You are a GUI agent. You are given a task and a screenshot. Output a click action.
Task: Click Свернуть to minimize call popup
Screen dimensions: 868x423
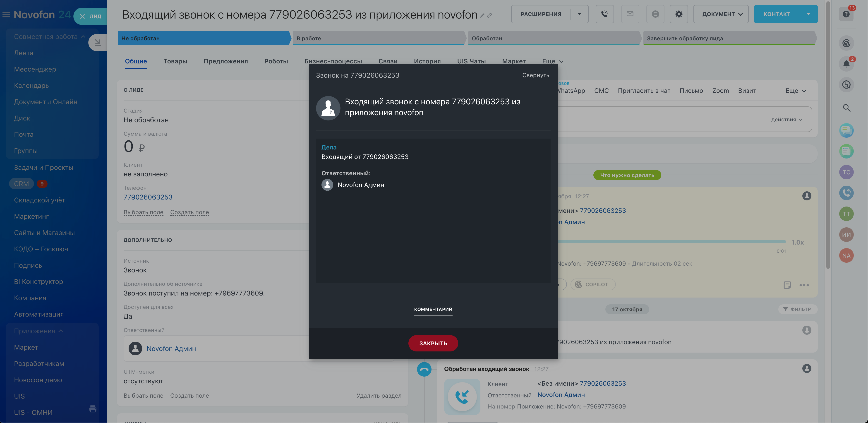535,75
